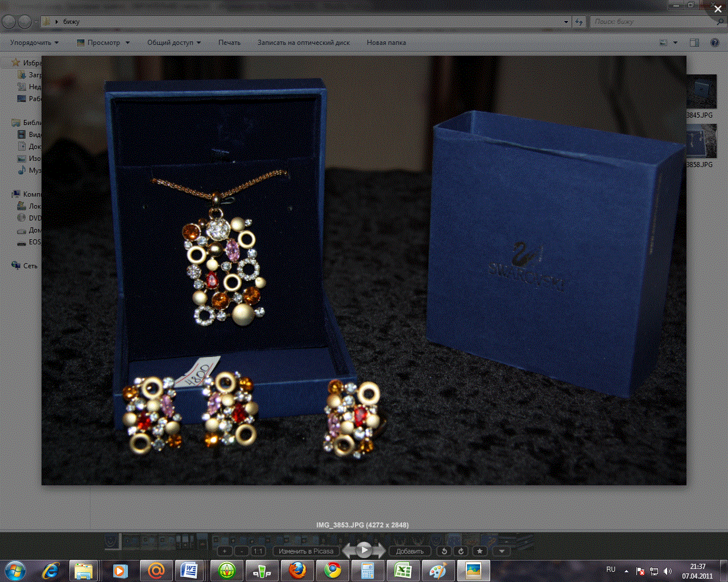Rotate the photo counterclockwise
The image size is (728, 582).
pos(444,551)
